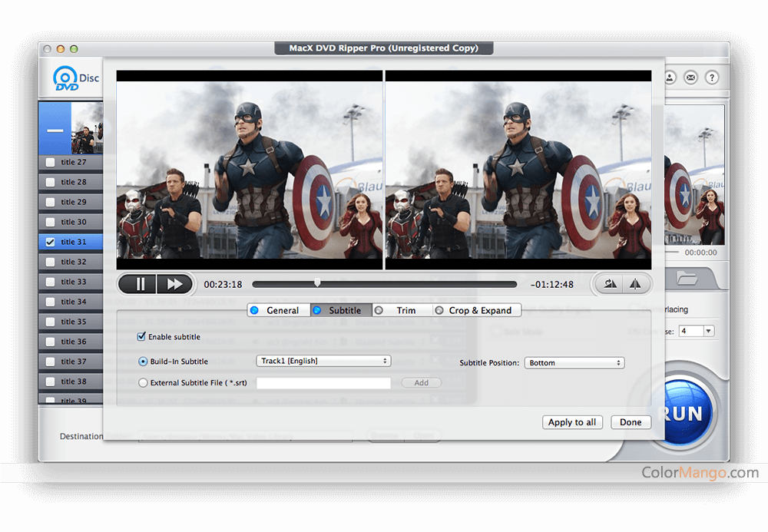Check the title 34 checkbox
768x532 pixels.
click(50, 302)
